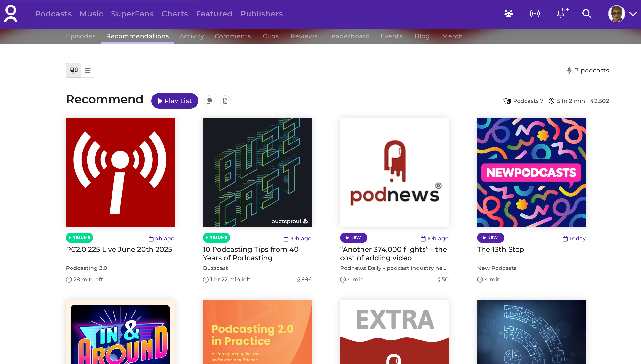The height and width of the screenshot is (364, 641).
Task: Open SuperFans in top navigation
Action: [x=132, y=14]
